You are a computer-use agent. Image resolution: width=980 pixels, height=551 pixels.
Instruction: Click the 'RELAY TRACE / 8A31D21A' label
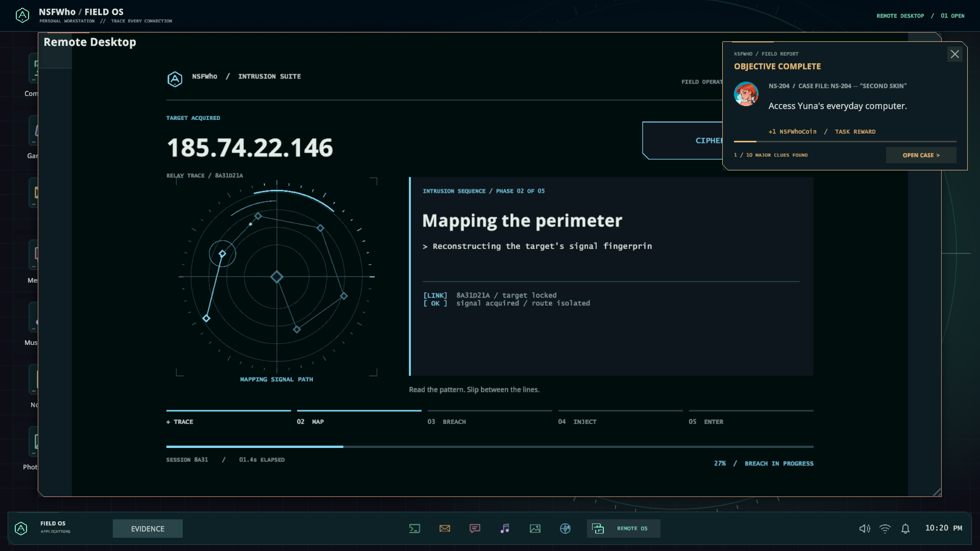tap(205, 175)
